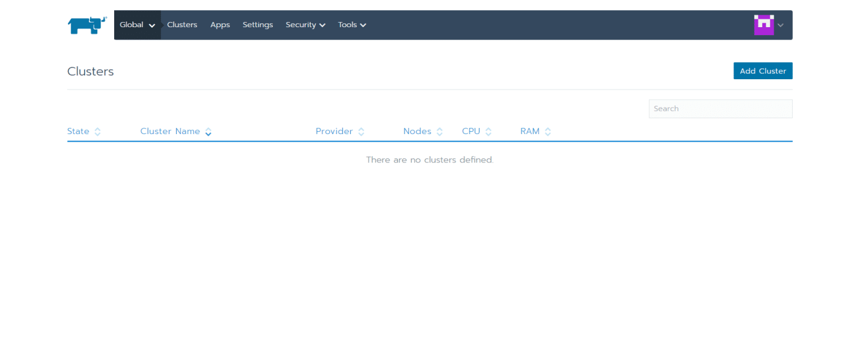Open the Global scope dropdown
The height and width of the screenshot is (361, 868).
[137, 25]
